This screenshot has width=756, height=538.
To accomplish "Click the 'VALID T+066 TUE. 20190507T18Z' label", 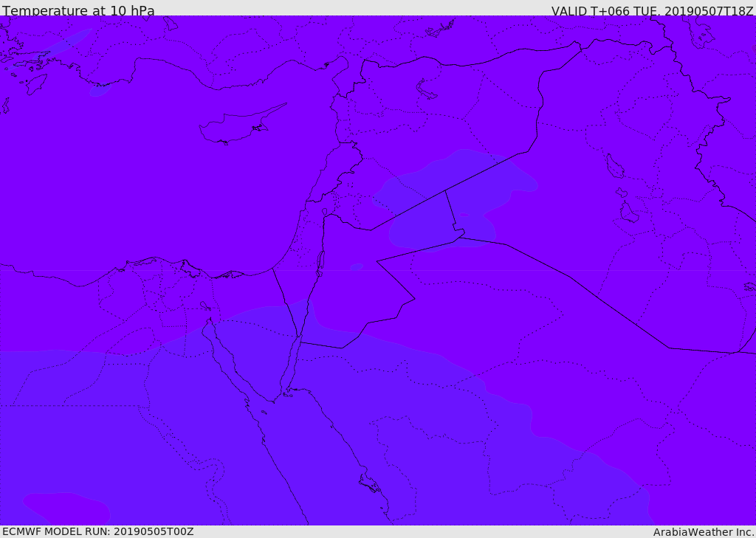I will 653,10.
